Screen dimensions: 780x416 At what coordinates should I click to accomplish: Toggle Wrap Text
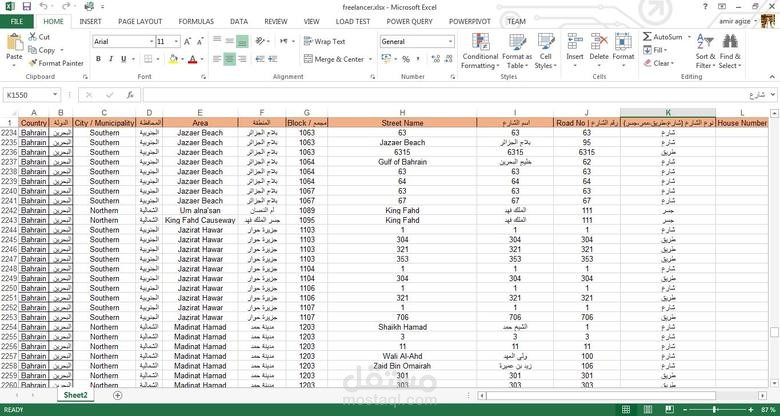[x=324, y=41]
